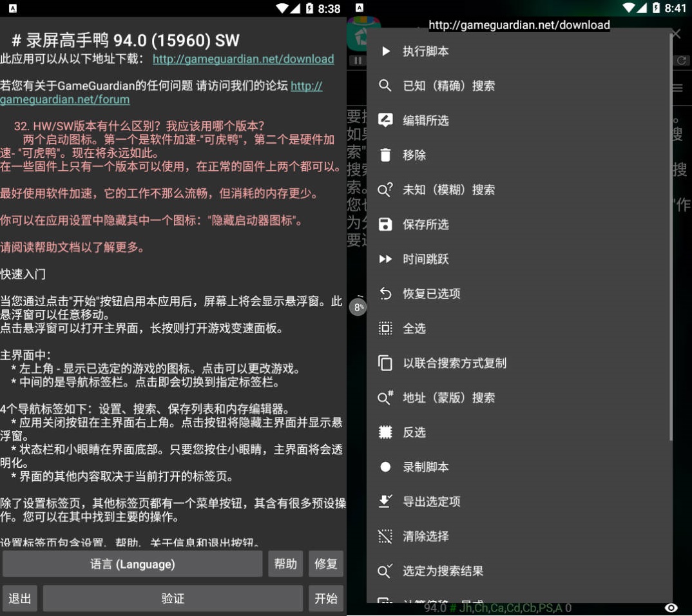Choose 反选 from the menu
Screen dimensions: 692x616
coord(519,432)
